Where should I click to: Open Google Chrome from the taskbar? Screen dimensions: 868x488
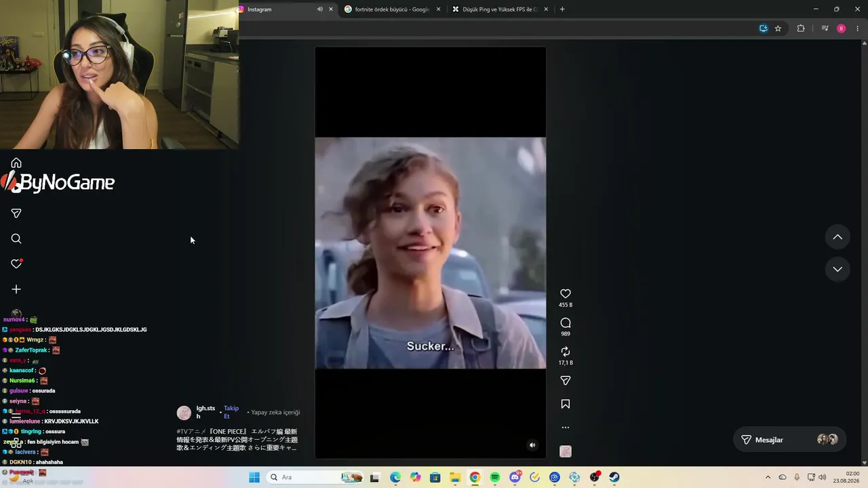tap(475, 477)
